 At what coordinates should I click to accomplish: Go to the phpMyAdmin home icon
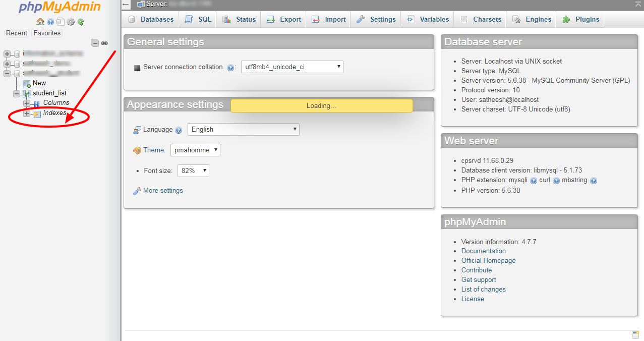click(x=40, y=22)
